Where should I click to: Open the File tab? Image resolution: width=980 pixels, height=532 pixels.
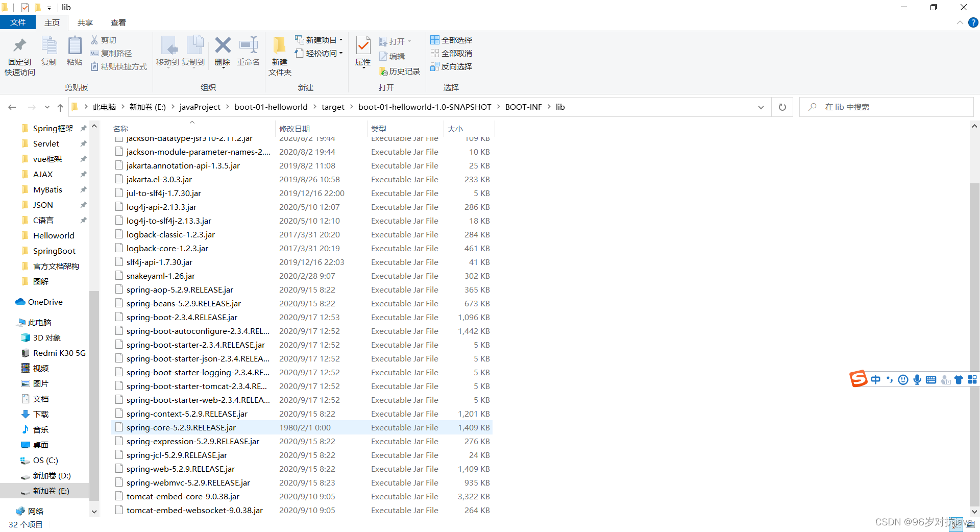[18, 22]
